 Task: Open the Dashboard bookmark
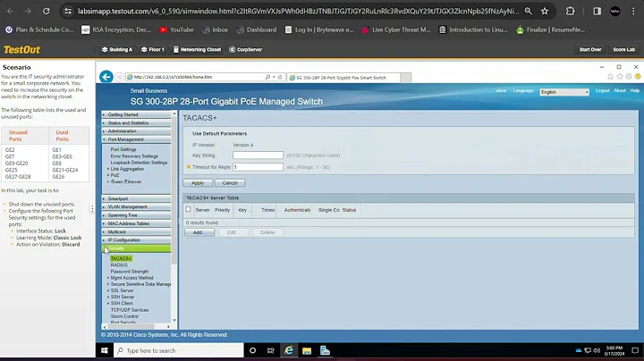click(x=257, y=29)
